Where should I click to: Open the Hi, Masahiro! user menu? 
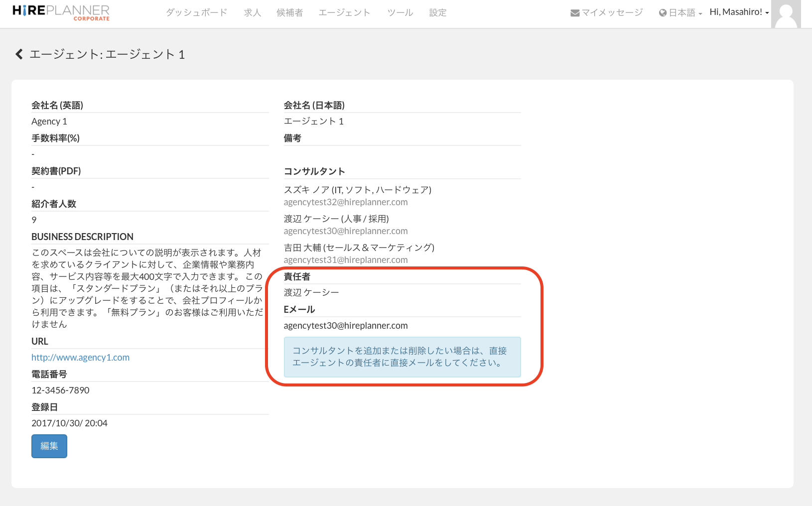[739, 12]
